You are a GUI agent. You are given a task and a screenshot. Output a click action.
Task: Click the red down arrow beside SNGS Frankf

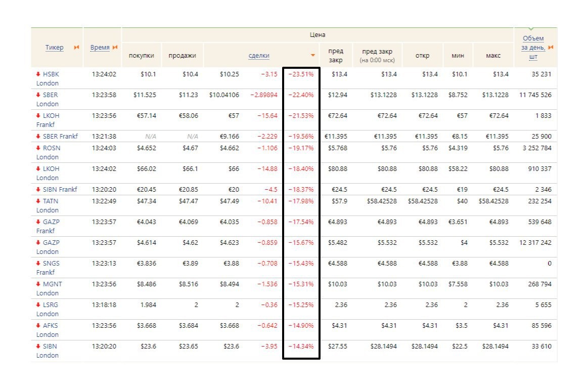coord(38,264)
